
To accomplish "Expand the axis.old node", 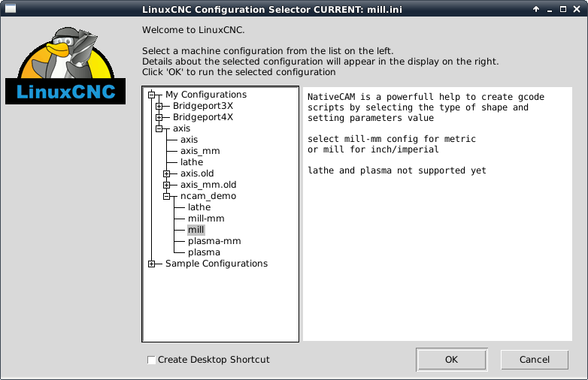I will tap(166, 173).
